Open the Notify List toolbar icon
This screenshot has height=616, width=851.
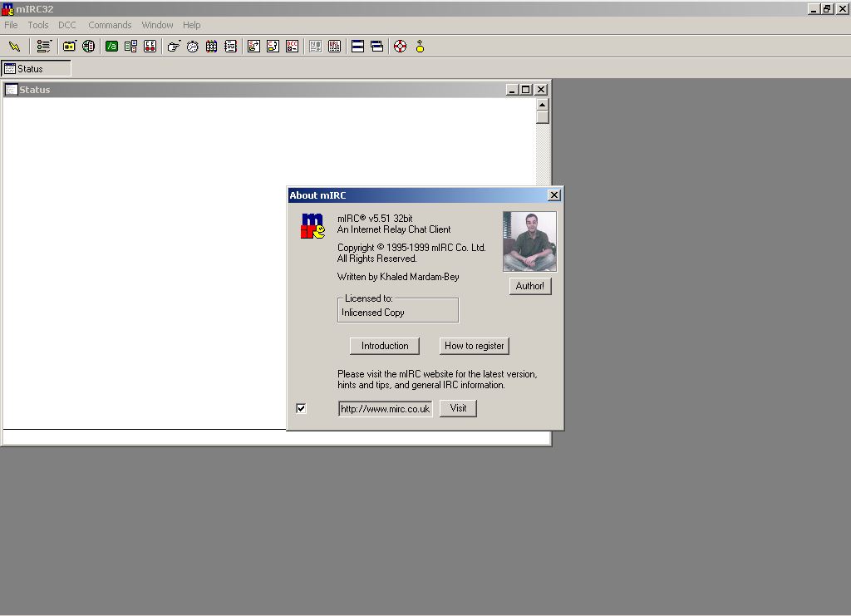point(315,47)
